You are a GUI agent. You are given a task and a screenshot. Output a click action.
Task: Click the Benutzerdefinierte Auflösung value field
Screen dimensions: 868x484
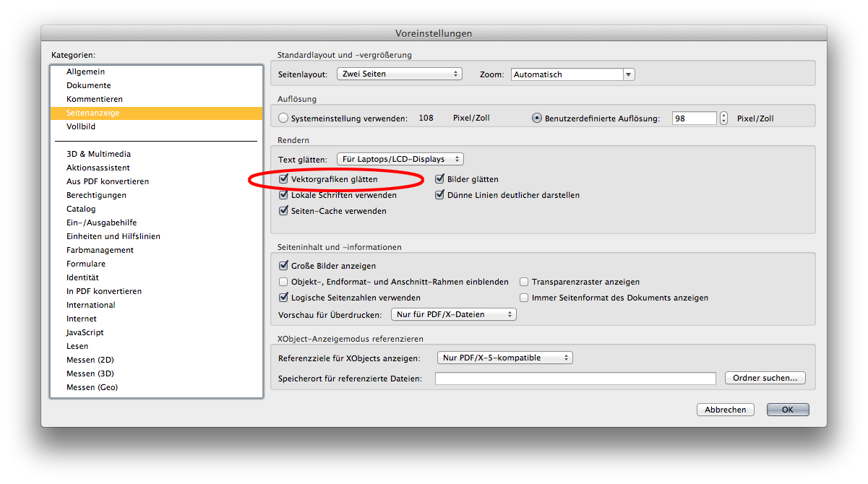pos(695,118)
